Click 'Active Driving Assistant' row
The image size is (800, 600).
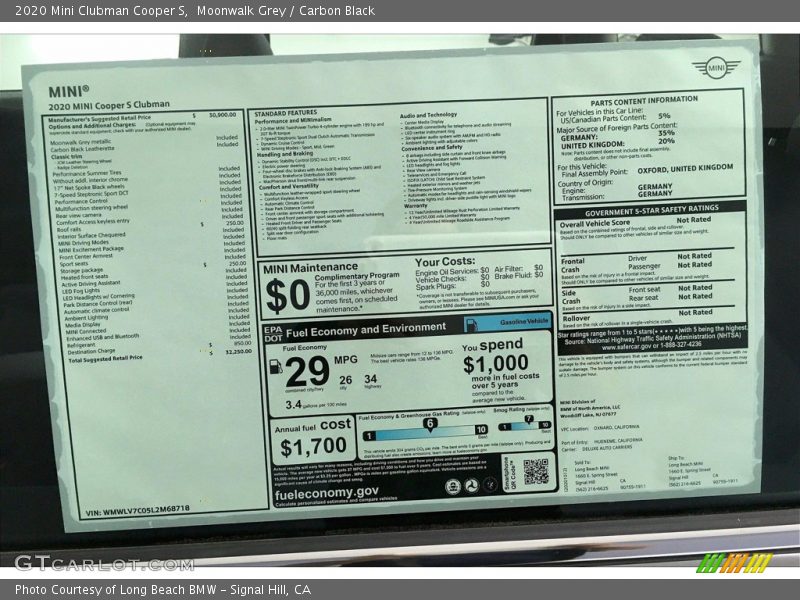coord(91,284)
